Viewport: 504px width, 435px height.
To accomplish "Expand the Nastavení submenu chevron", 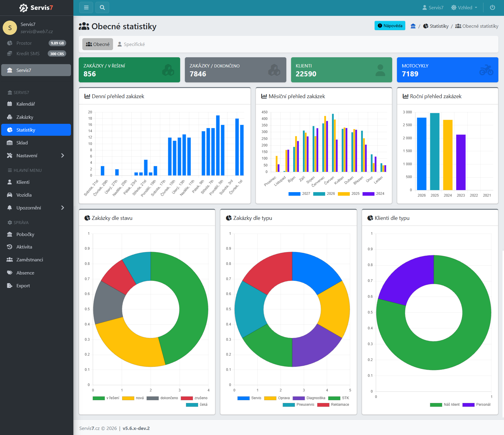I will (x=63, y=155).
